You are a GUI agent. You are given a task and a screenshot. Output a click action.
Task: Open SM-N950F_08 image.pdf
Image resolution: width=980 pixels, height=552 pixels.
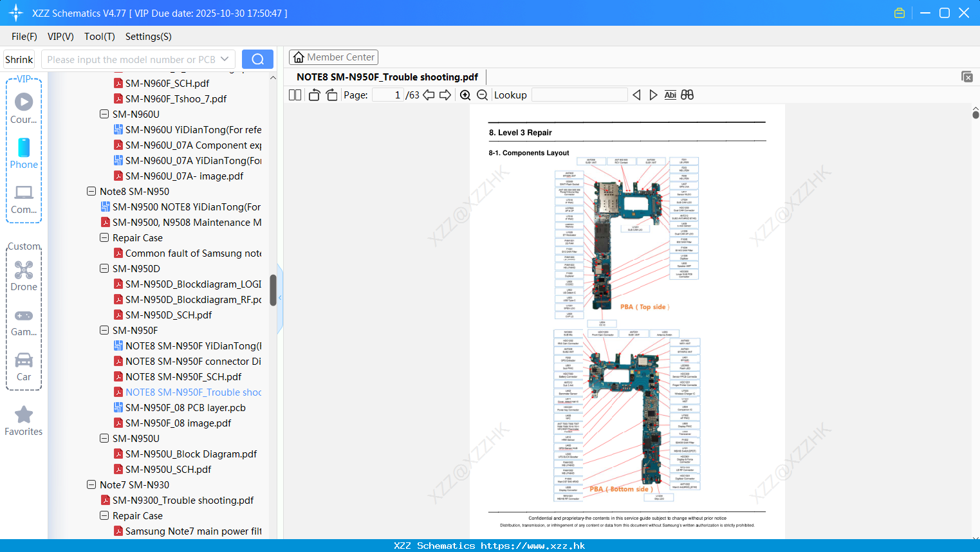click(x=172, y=423)
